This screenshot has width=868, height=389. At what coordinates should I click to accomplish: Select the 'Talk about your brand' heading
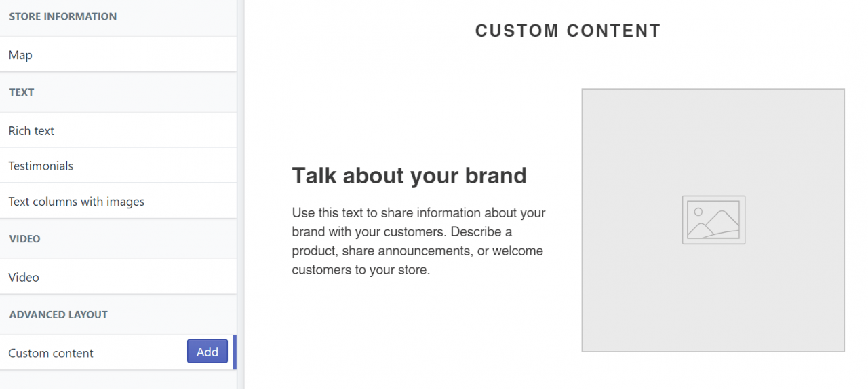point(410,176)
